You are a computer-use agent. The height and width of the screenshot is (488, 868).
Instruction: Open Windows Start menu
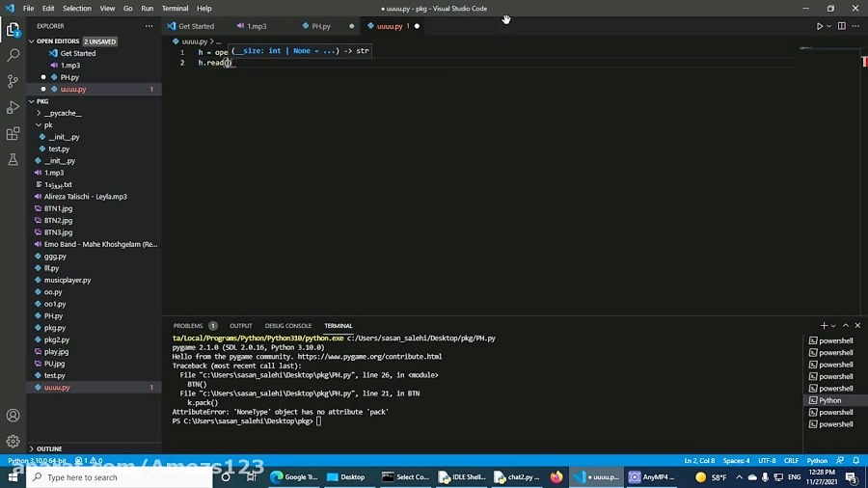pyautogui.click(x=13, y=477)
